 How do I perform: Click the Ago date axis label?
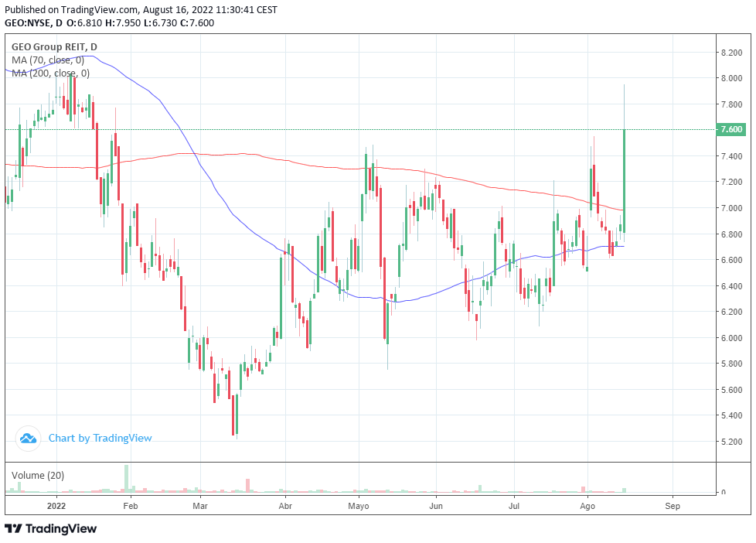[x=587, y=506]
